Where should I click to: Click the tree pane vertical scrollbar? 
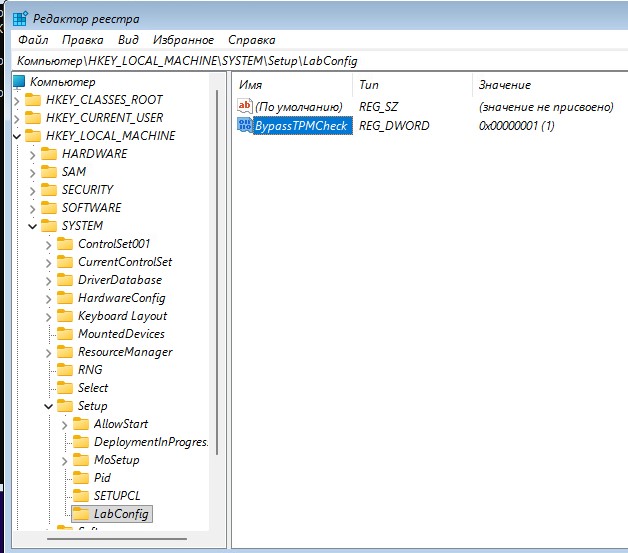pyautogui.click(x=217, y=272)
